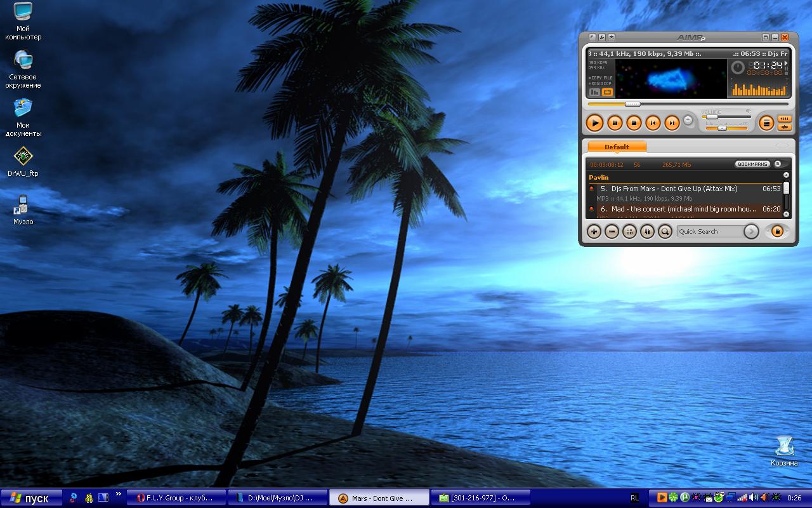Toggle repeat mode button in AIMP display
Viewport: 812px width, 508px height.
click(x=607, y=92)
